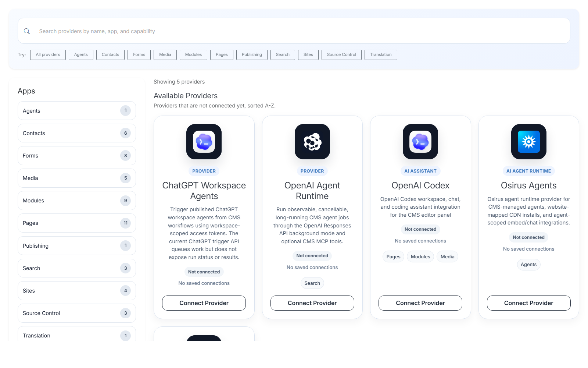Select the Forms app category in sidebar
Screen dimensions: 588x368
tap(77, 156)
